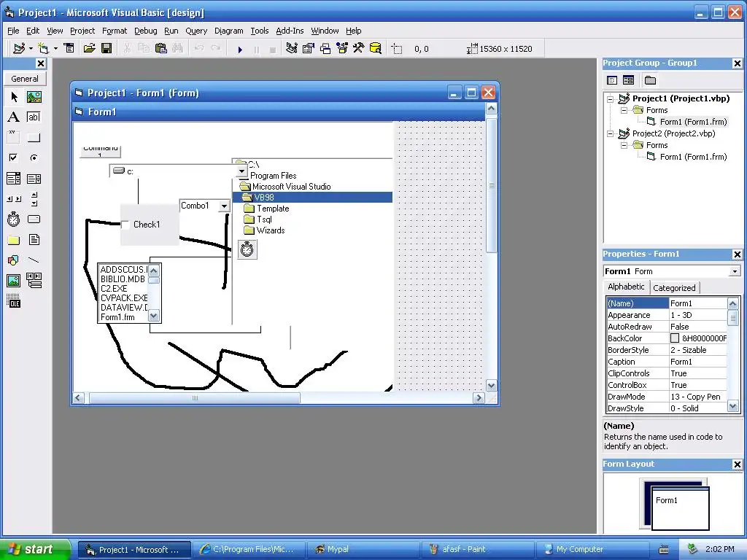Select the FileListBox tool in toolbox
The width and height of the screenshot is (747, 560).
34,239
